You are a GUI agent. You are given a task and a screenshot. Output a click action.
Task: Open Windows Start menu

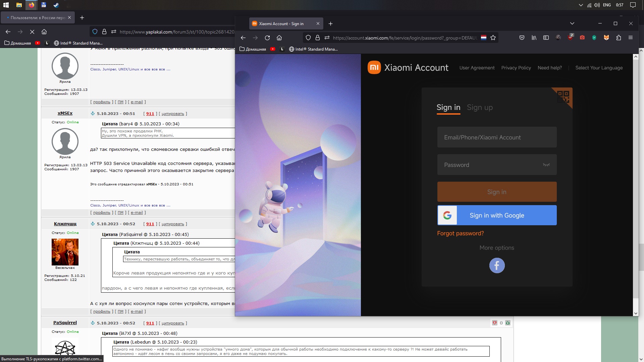pyautogui.click(x=6, y=5)
